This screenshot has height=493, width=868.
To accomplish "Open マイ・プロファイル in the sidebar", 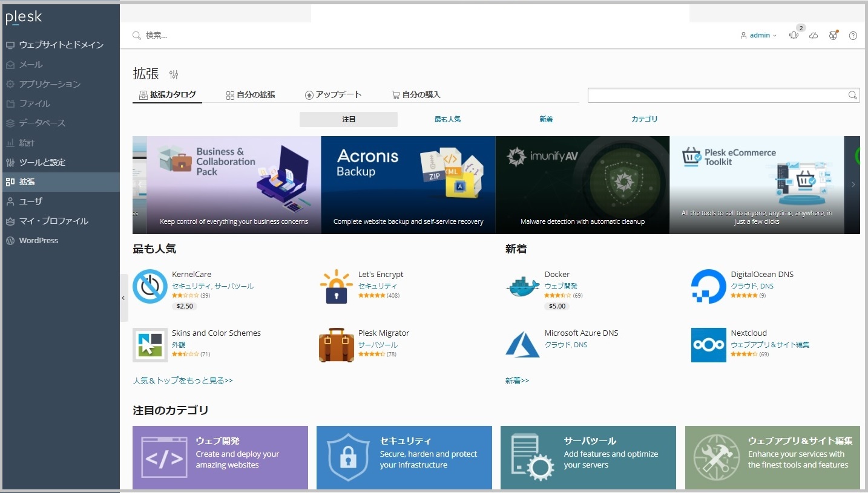I will click(61, 221).
